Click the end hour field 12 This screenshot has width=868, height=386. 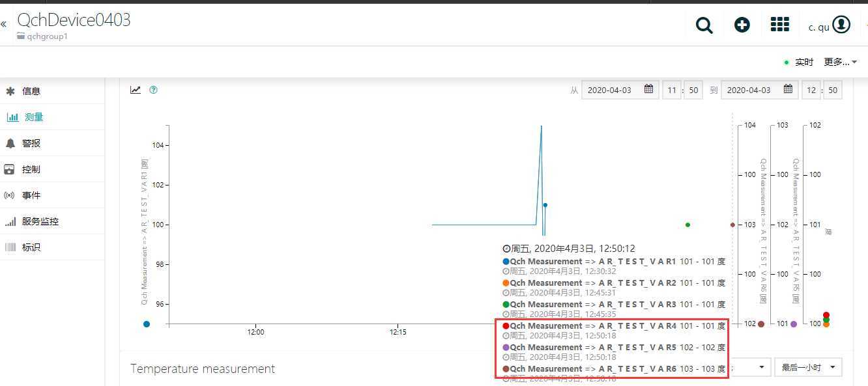[x=811, y=90]
